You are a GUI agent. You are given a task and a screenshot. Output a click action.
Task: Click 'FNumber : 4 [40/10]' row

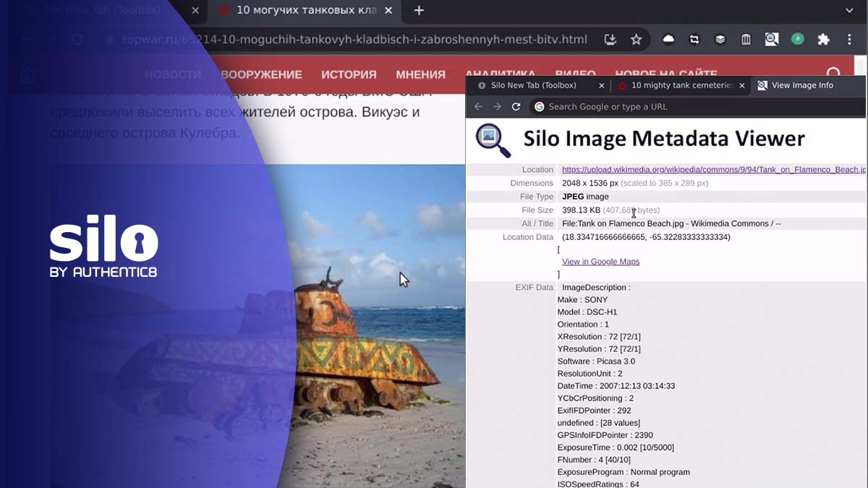(594, 460)
